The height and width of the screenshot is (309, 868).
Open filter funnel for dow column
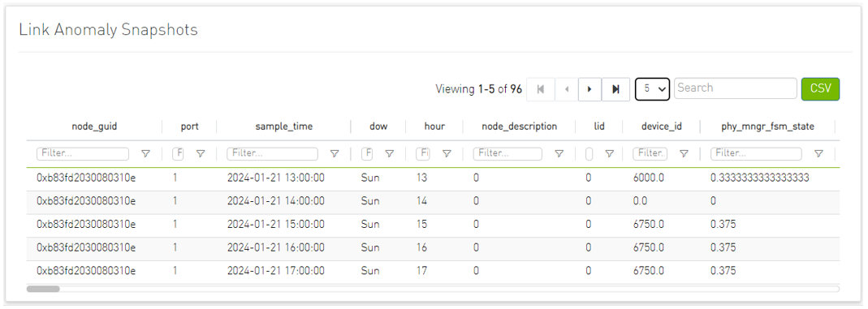pyautogui.click(x=390, y=153)
